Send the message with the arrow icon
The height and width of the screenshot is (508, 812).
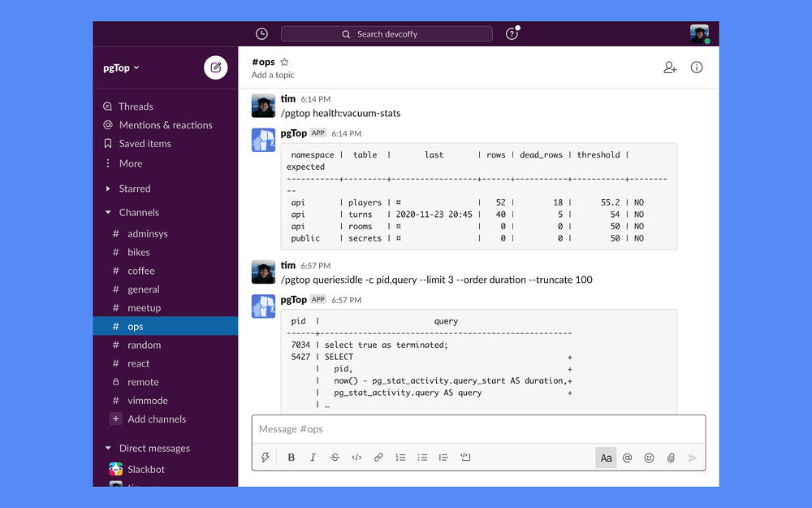693,458
